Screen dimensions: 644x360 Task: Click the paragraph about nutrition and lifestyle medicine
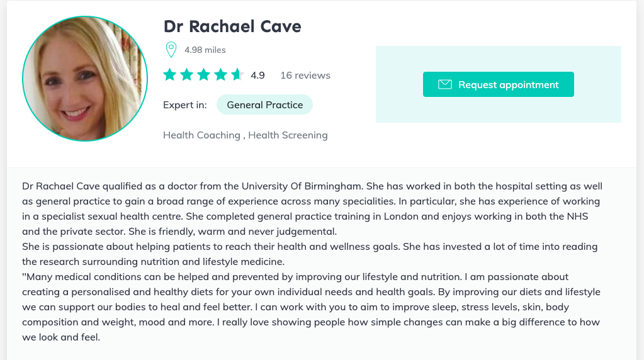pyautogui.click(x=310, y=254)
